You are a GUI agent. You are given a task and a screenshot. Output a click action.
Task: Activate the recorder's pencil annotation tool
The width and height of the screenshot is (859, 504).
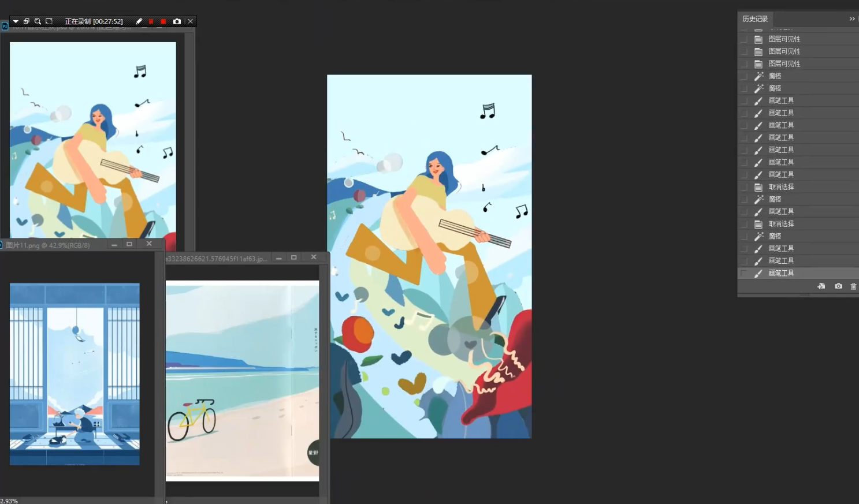(139, 21)
